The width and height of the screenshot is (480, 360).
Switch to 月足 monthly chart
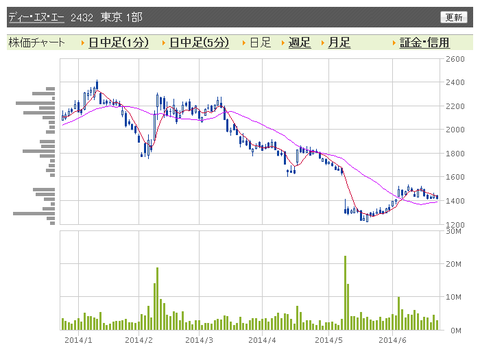339,43
